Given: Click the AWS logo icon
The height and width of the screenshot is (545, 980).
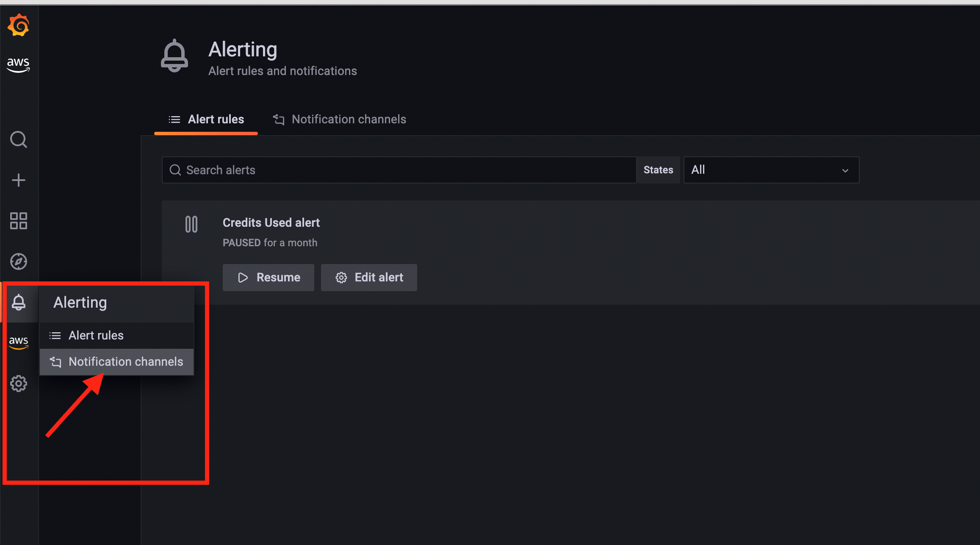Looking at the screenshot, I should pos(19,65).
